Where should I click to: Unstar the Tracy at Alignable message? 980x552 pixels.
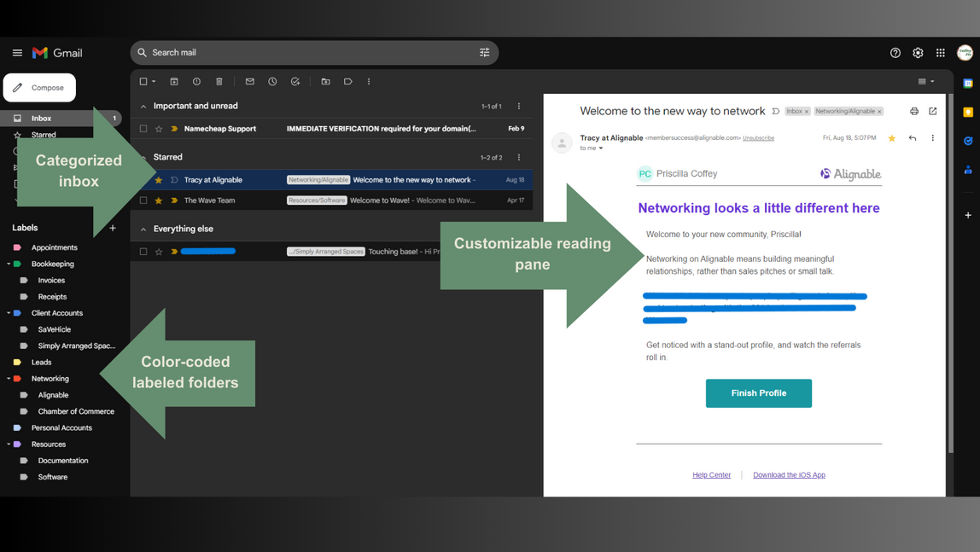(159, 180)
